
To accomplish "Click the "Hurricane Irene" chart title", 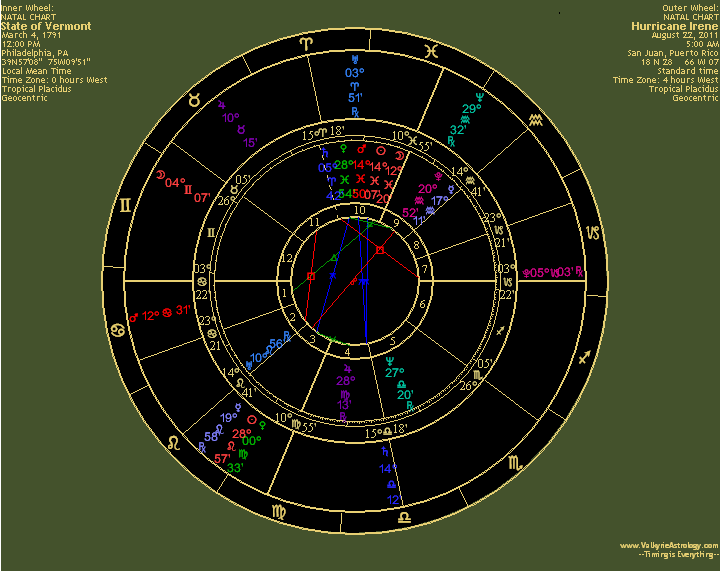I will click(674, 25).
